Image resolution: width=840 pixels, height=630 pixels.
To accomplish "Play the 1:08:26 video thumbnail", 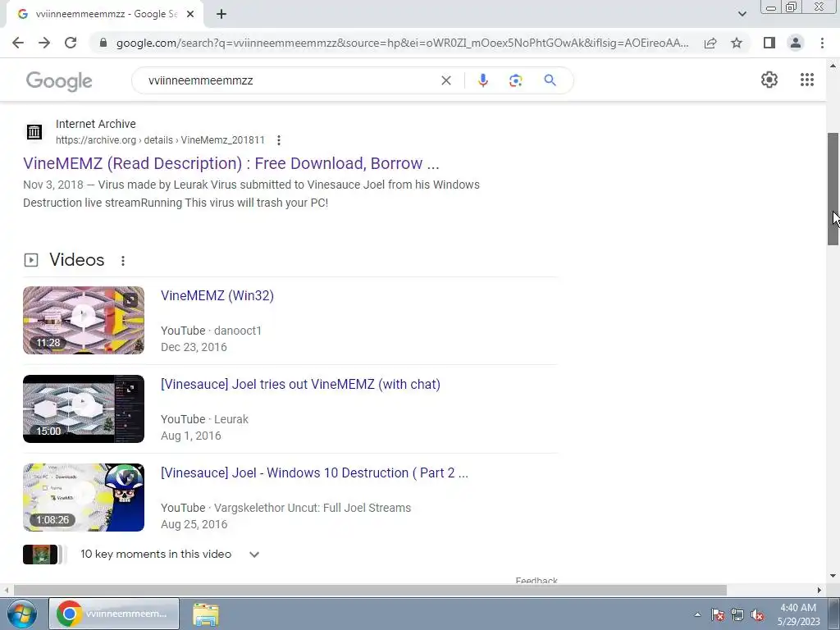I will (x=84, y=497).
